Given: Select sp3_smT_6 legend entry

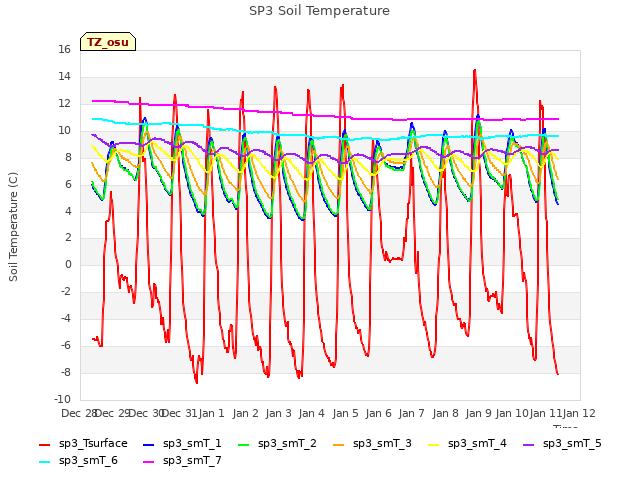Looking at the screenshot, I should (78, 460).
